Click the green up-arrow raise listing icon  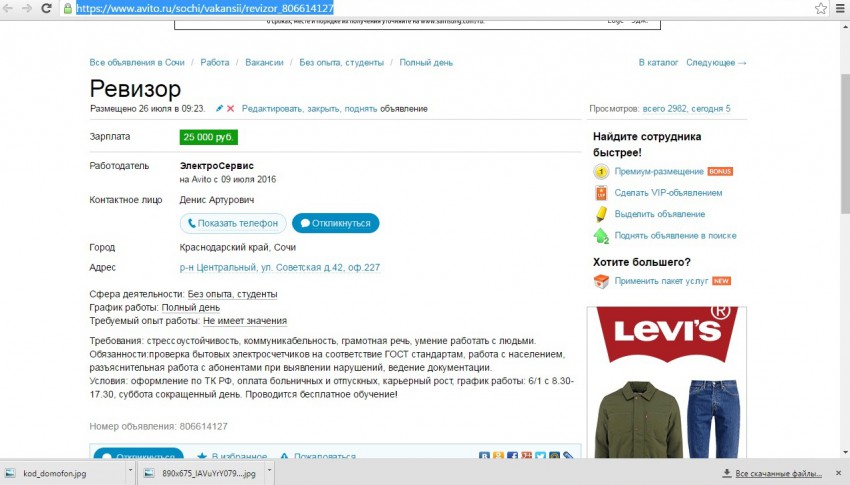[x=601, y=236]
